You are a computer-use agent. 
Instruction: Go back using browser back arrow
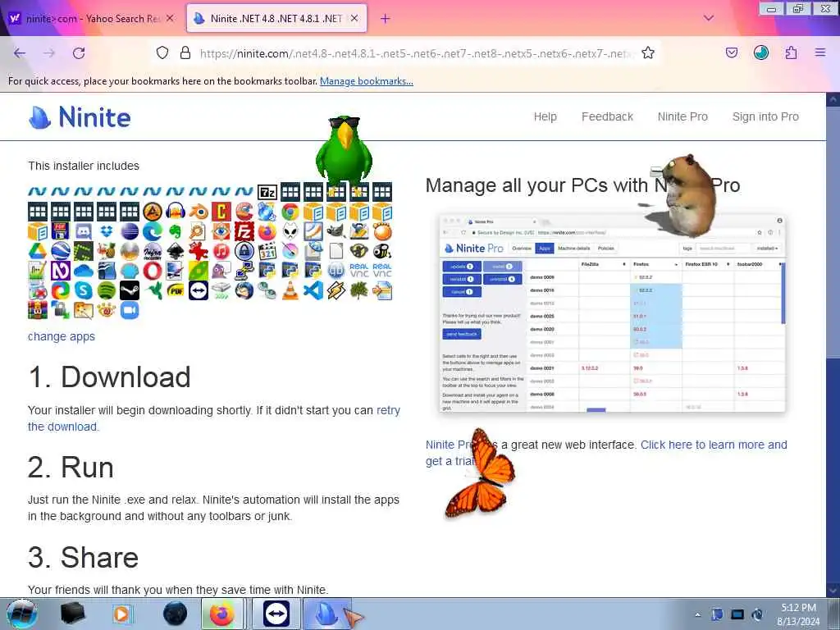[x=20, y=53]
